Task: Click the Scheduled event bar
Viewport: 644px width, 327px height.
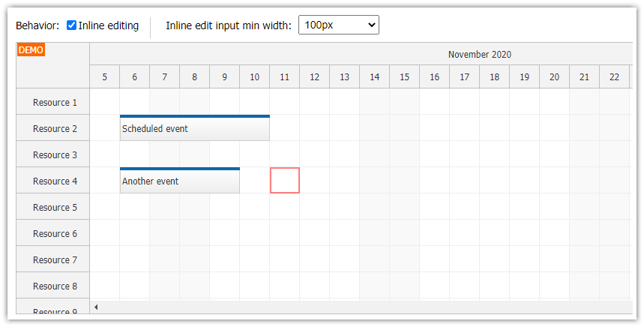Action: [194, 129]
